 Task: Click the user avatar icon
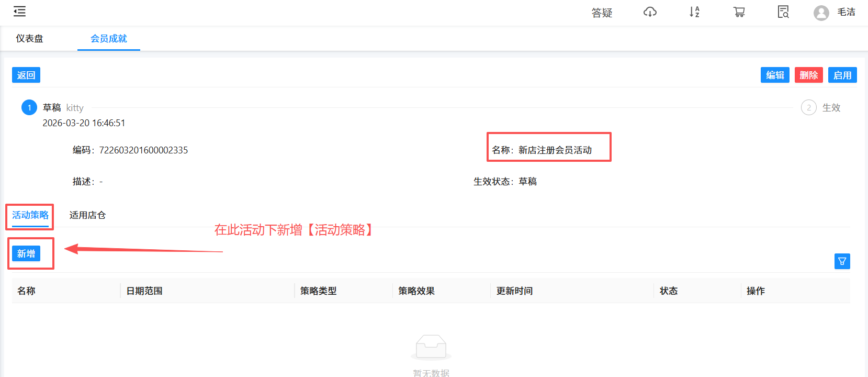821,13
